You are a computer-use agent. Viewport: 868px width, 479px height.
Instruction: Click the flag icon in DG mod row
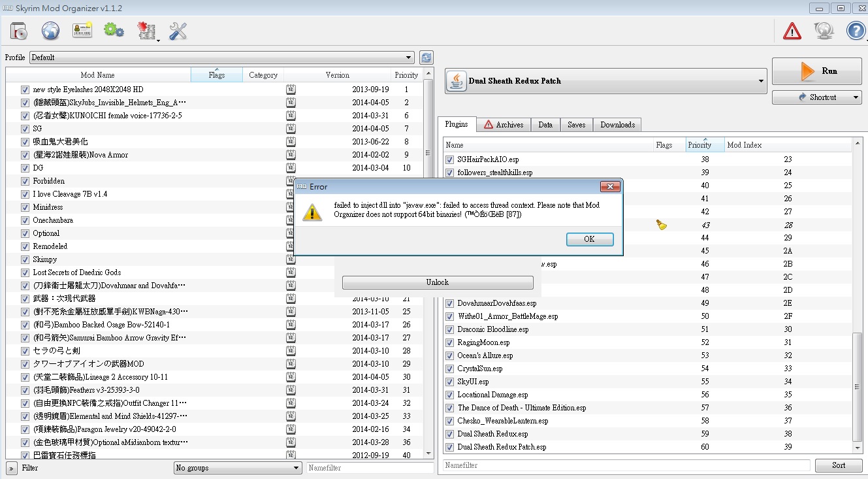click(x=291, y=168)
